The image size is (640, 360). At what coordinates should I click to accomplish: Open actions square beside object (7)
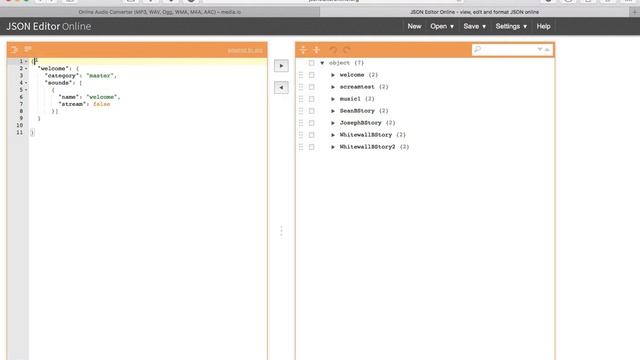[311, 63]
